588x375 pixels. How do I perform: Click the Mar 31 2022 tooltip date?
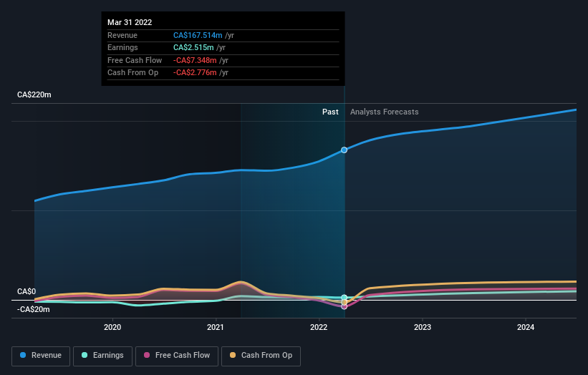click(x=130, y=22)
